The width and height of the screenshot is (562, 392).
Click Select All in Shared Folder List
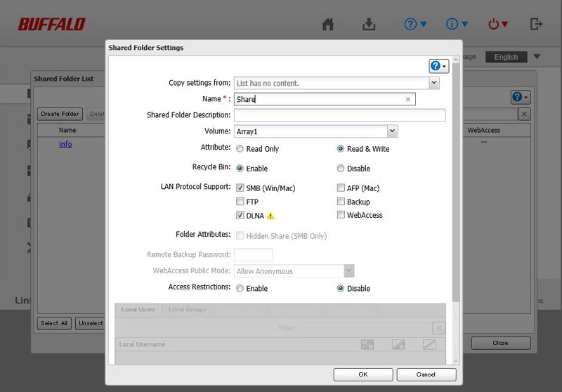pyautogui.click(x=54, y=323)
